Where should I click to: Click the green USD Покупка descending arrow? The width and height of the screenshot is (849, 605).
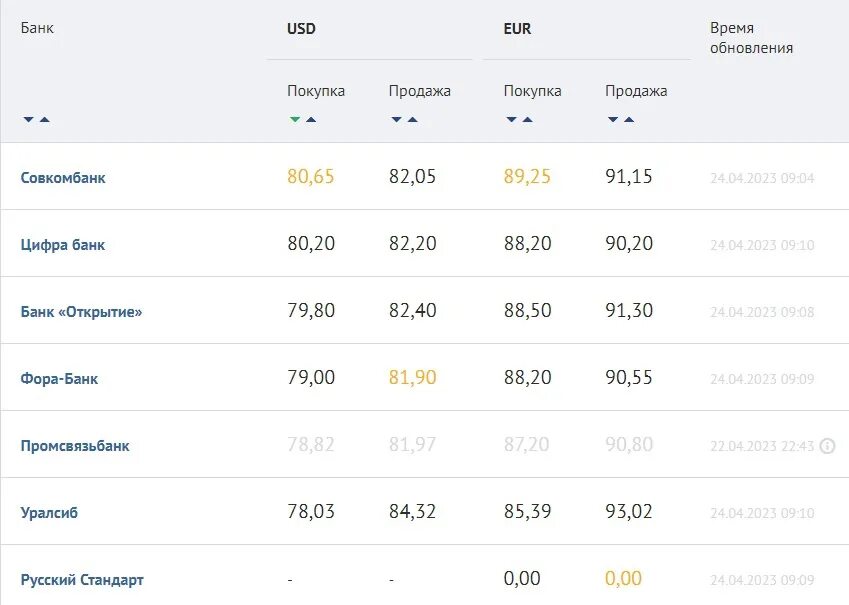[295, 120]
